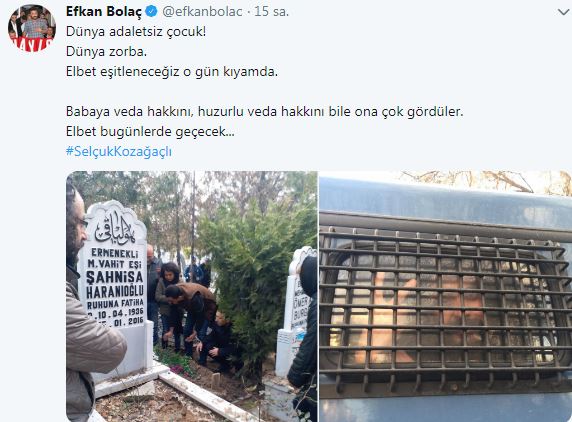The width and height of the screenshot is (572, 422).
Task: Select the line 'Elbet eşitleneceğiz o gün kıyamda.'
Action: pos(172,71)
